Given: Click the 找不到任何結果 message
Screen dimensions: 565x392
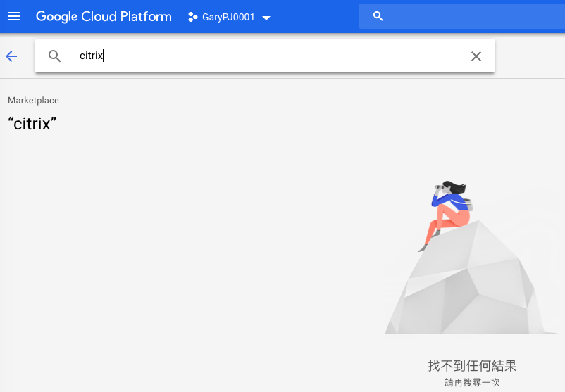Looking at the screenshot, I should click(472, 366).
